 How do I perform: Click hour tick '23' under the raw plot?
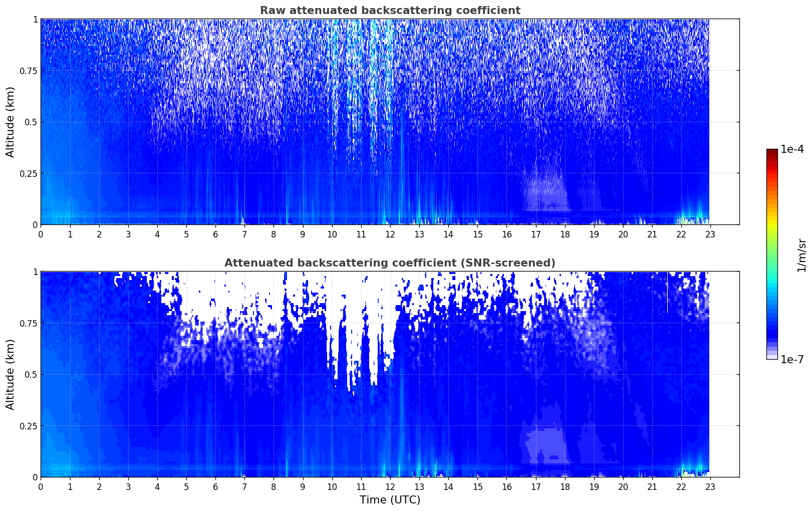(x=710, y=234)
